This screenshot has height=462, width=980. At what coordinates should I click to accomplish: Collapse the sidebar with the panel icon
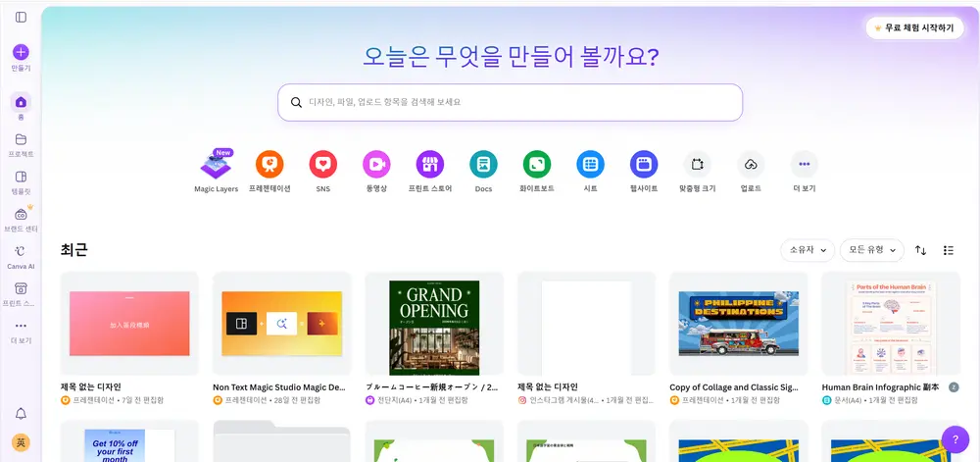pos(21,18)
